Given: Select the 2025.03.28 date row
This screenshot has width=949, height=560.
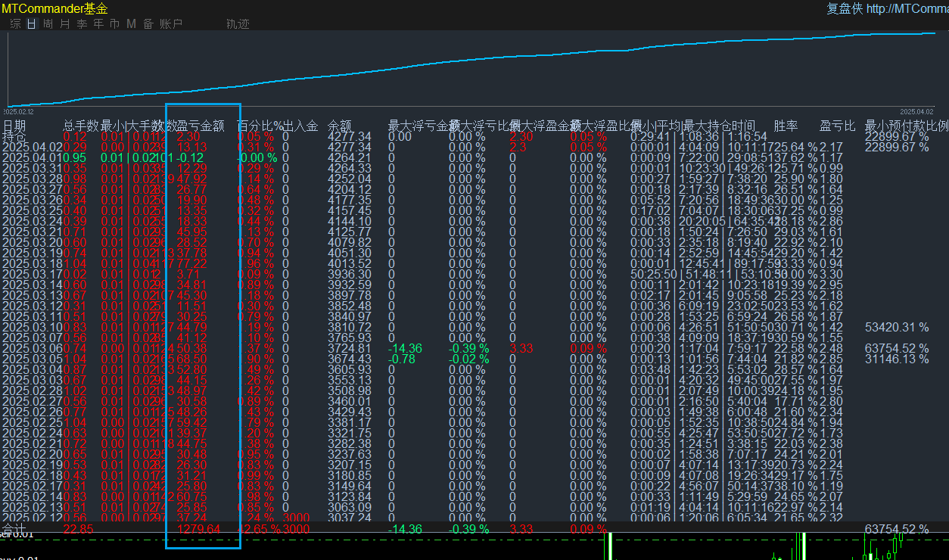Looking at the screenshot, I should pos(33,179).
